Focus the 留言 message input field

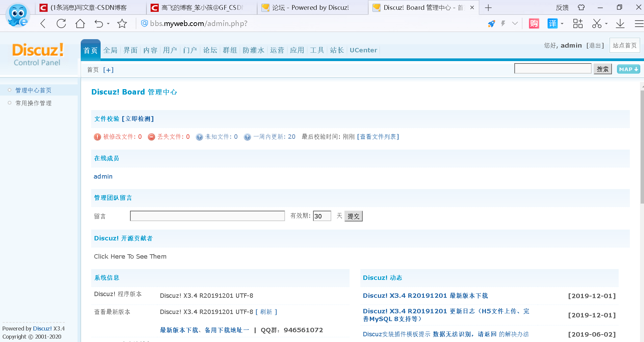pyautogui.click(x=207, y=216)
